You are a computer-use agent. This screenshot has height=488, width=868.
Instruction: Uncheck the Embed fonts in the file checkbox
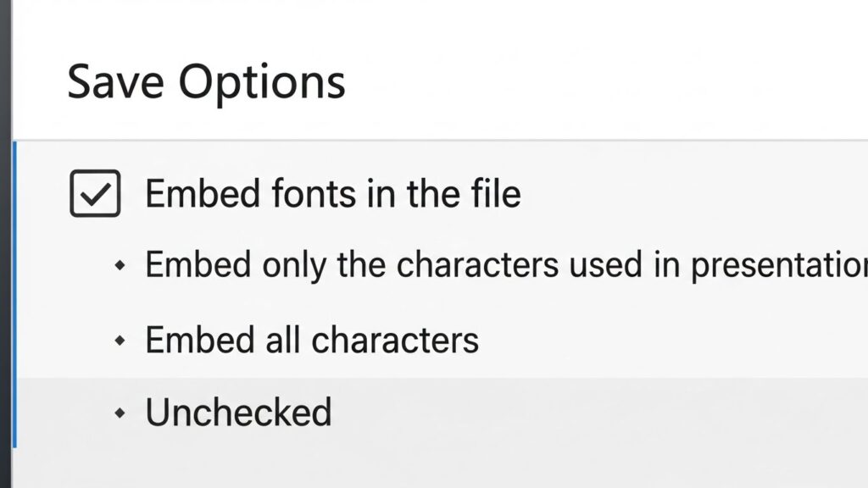(x=95, y=193)
